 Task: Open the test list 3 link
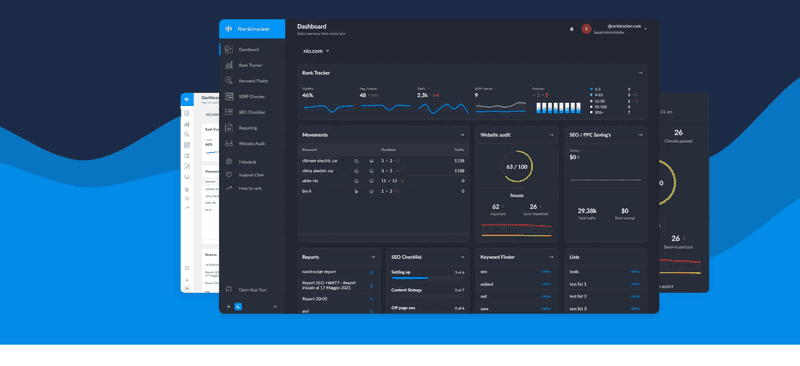point(635,308)
